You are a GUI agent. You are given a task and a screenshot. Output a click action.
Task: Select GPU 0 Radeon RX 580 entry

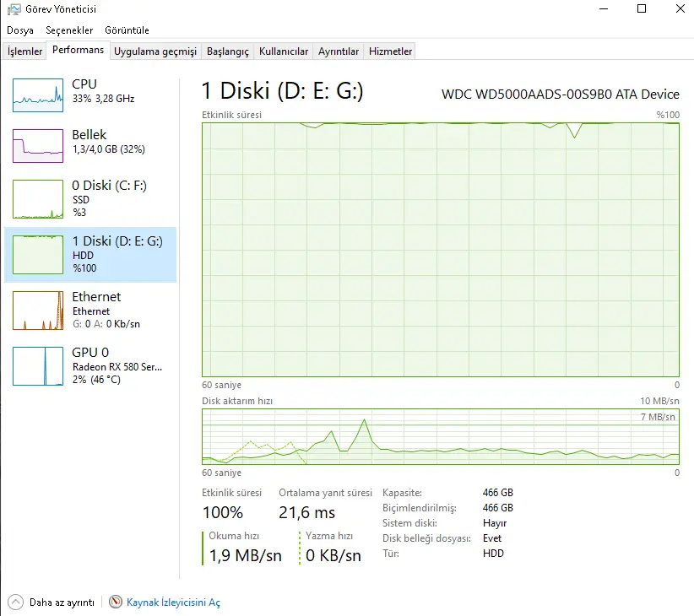[90, 366]
